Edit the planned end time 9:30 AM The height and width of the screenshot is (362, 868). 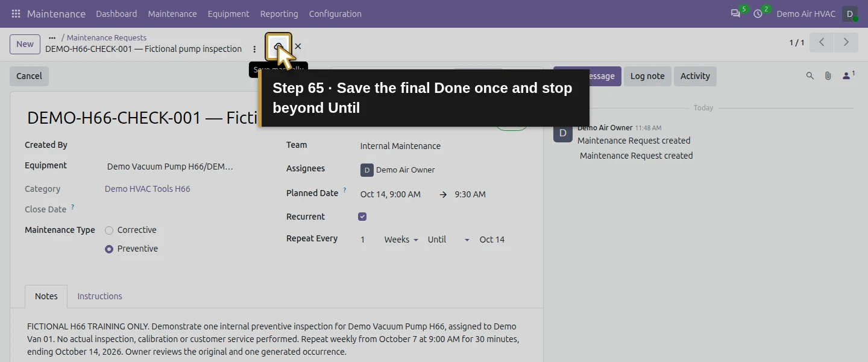pos(470,194)
